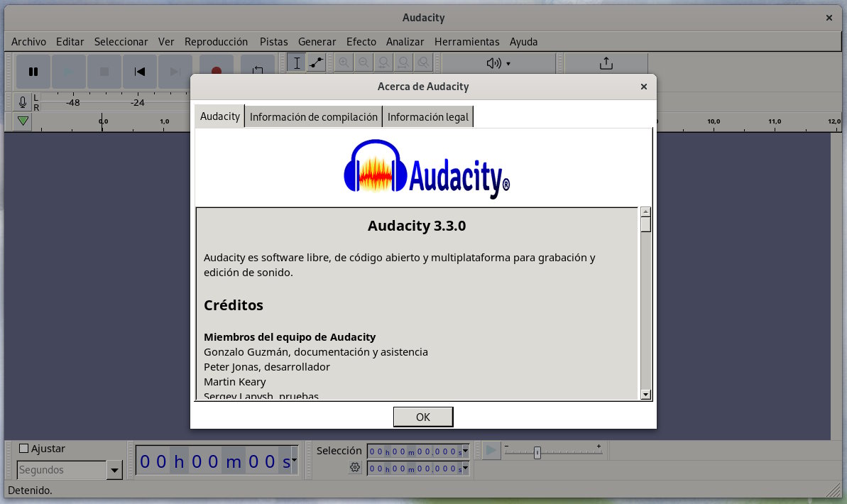
Task: Click OK to dismiss the About dialog
Action: pos(423,417)
